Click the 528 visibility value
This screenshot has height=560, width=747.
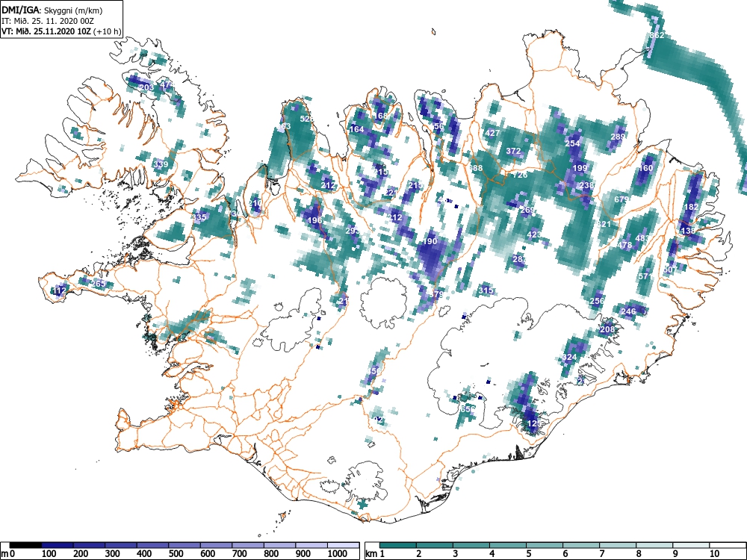pyautogui.click(x=307, y=119)
